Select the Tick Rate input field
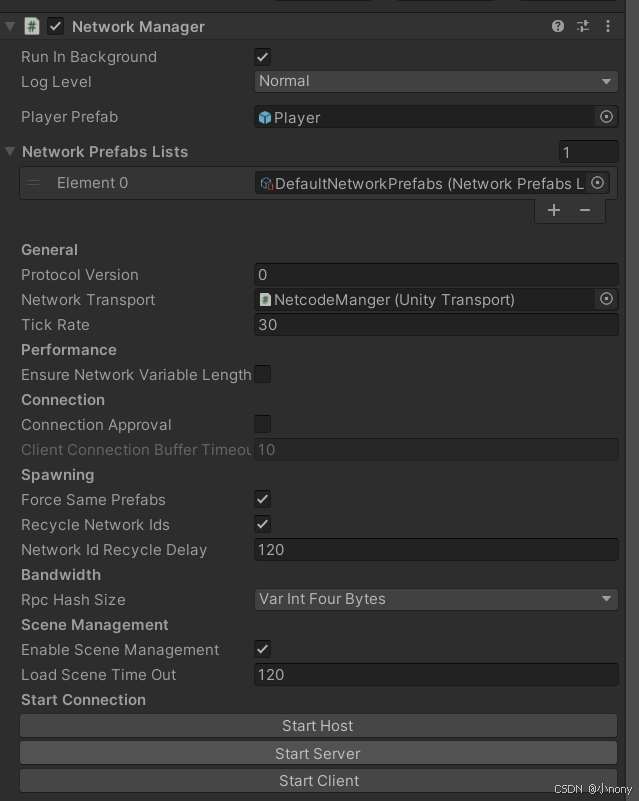639x801 pixels. point(435,325)
